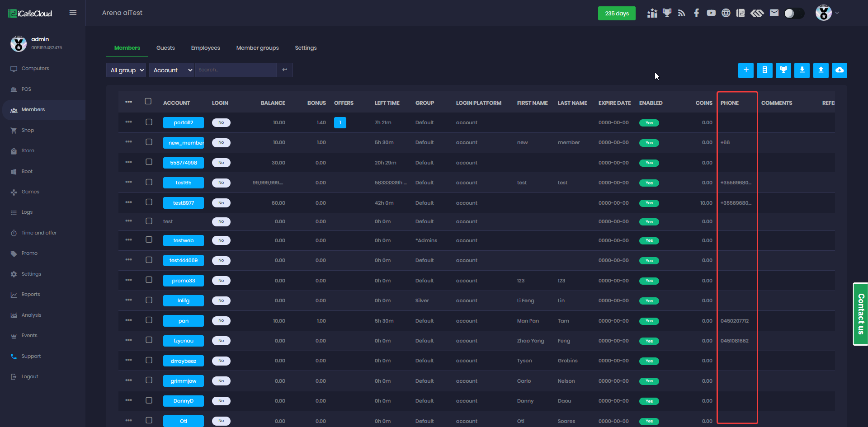Image resolution: width=868 pixels, height=427 pixels.
Task: Open the All group dropdown
Action: (127, 70)
